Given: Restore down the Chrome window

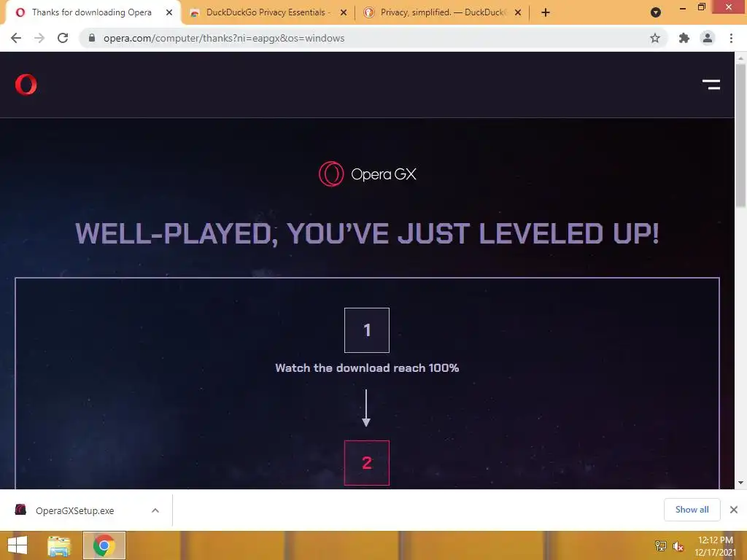Looking at the screenshot, I should point(701,7).
